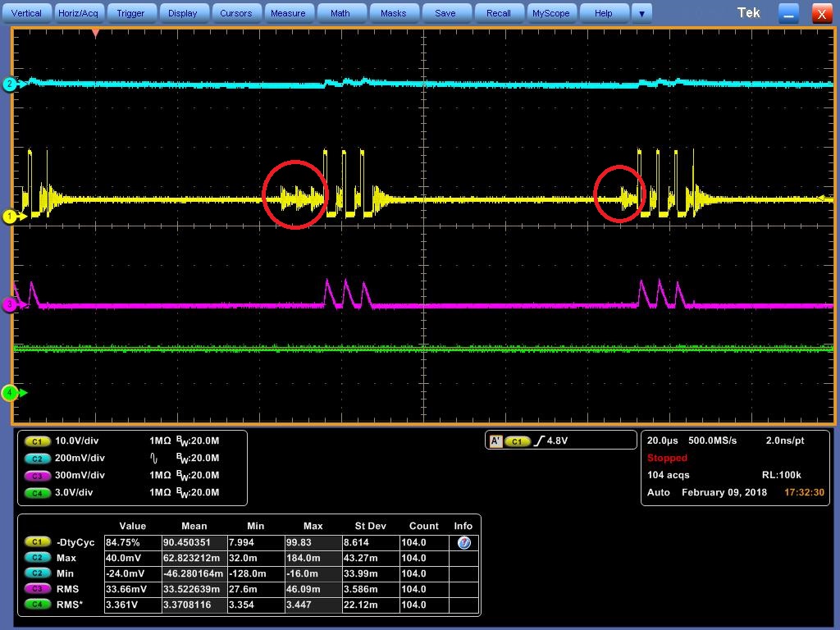Click the C2 badge of Min measurement
This screenshot has width=840, height=630.
(x=37, y=573)
